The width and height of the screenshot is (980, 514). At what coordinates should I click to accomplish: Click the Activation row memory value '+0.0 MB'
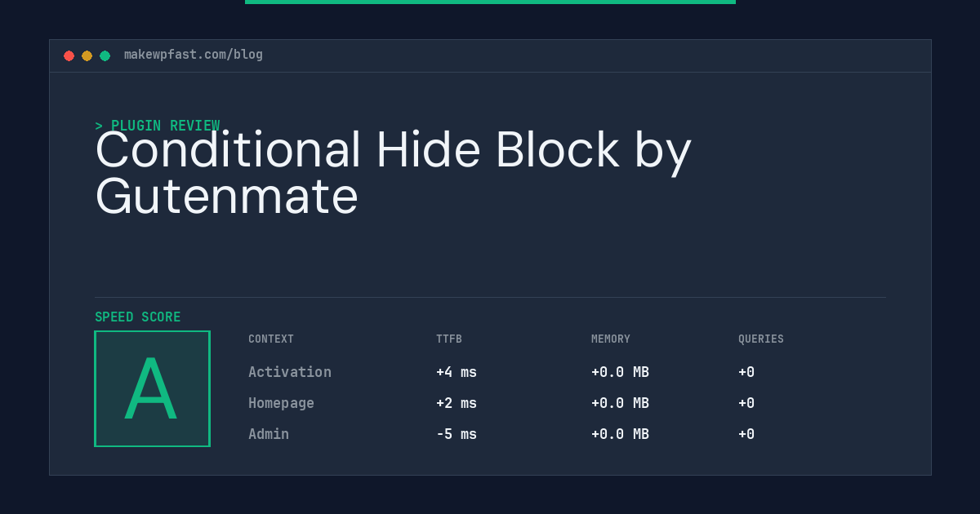coord(620,372)
